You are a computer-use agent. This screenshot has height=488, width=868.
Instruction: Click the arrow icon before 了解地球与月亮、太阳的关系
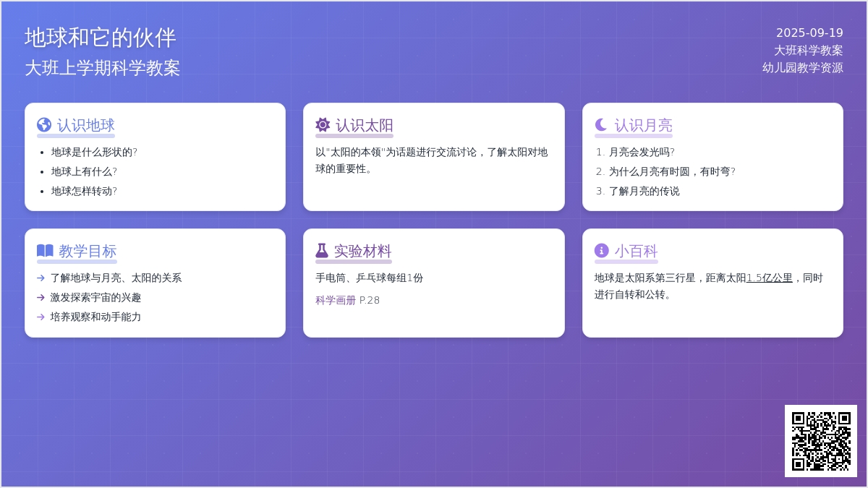41,278
